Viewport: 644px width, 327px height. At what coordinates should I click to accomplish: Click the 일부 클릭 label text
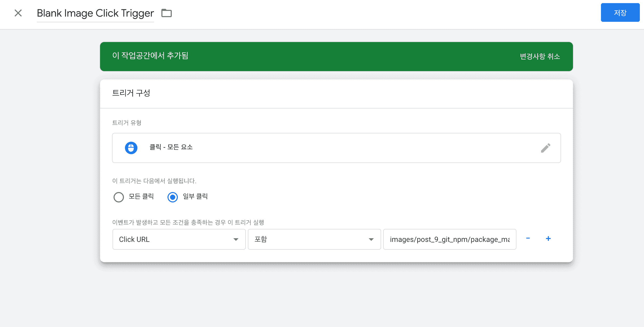[x=195, y=196]
